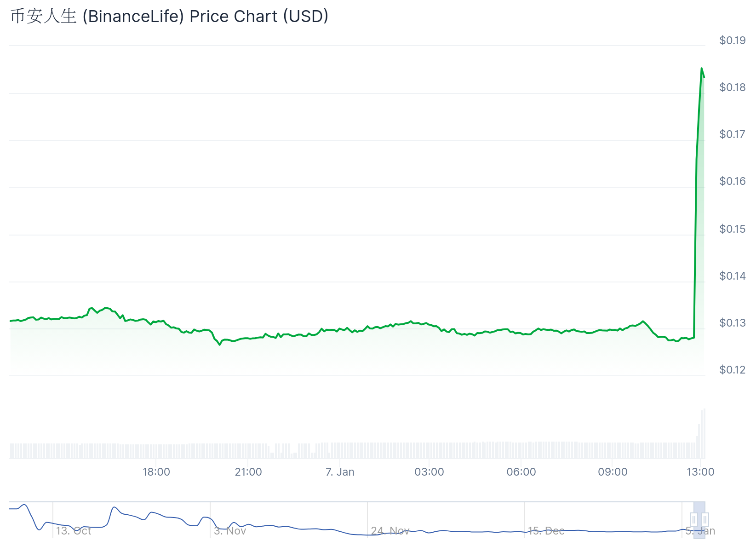Click the right navigator range handle
756x552 pixels.
pos(705,520)
